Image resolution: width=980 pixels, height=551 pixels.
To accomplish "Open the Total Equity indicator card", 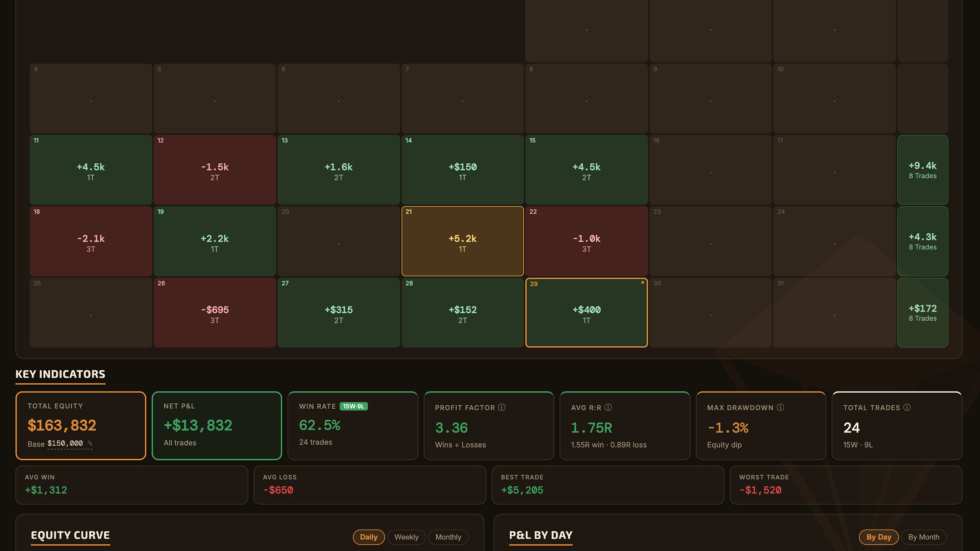I will point(81,425).
